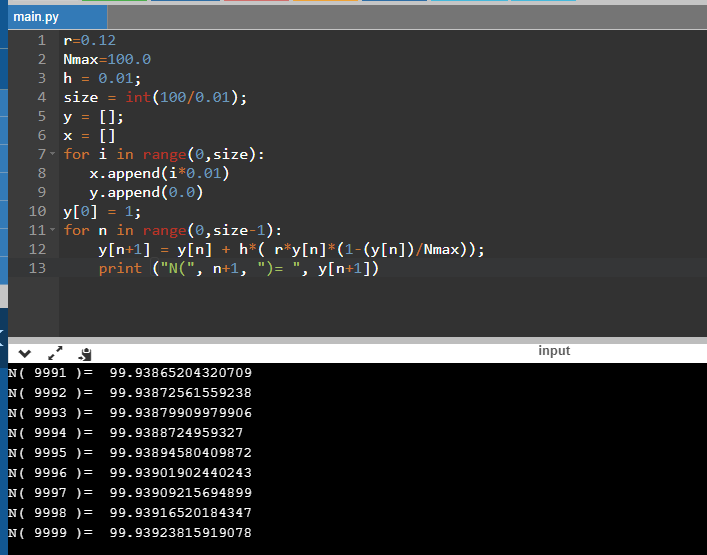Click the N( 9992 ) output row
This screenshot has height=555, width=707.
(130, 393)
